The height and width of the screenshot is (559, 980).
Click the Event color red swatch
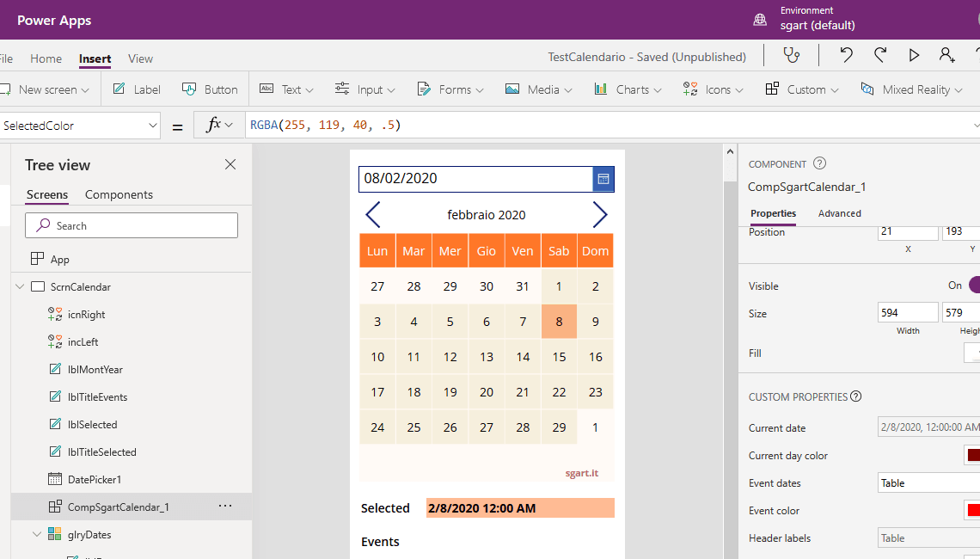point(972,511)
